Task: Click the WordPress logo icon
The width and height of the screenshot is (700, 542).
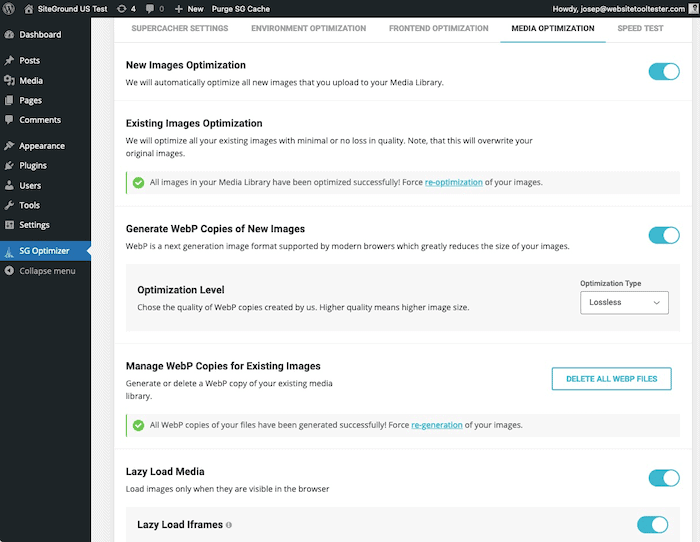Action: (x=8, y=8)
